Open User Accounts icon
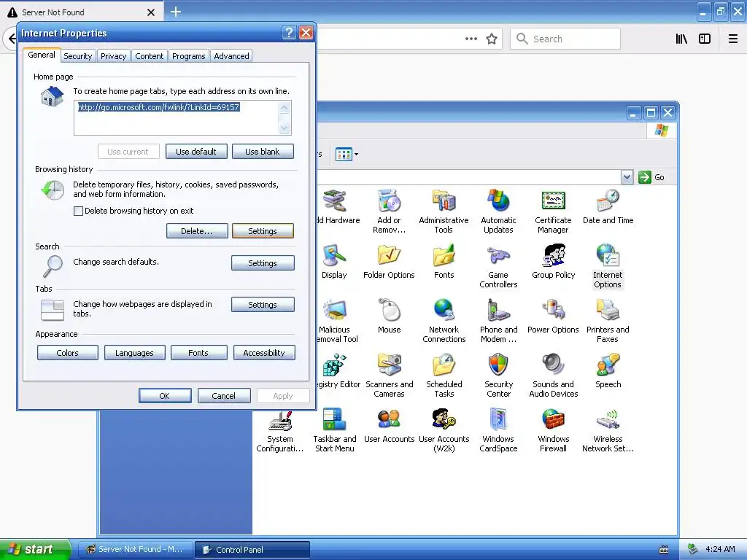The height and width of the screenshot is (560, 747). point(390,426)
